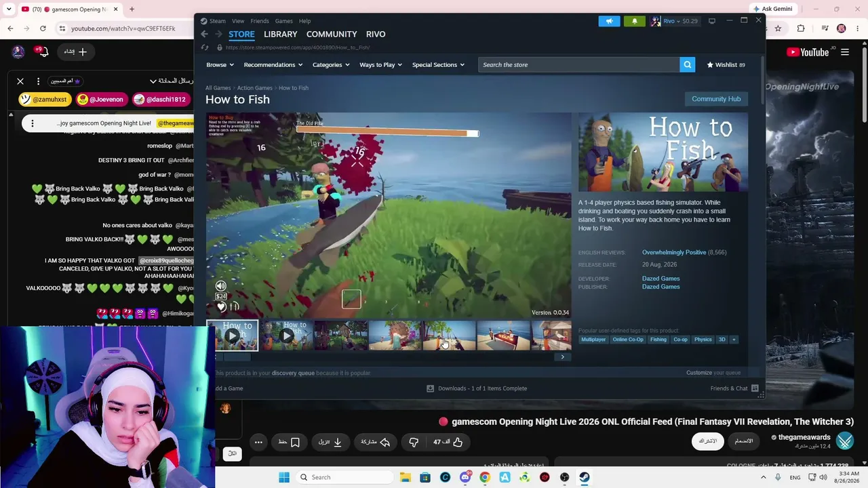Show hidden system tray icons

[x=763, y=477]
